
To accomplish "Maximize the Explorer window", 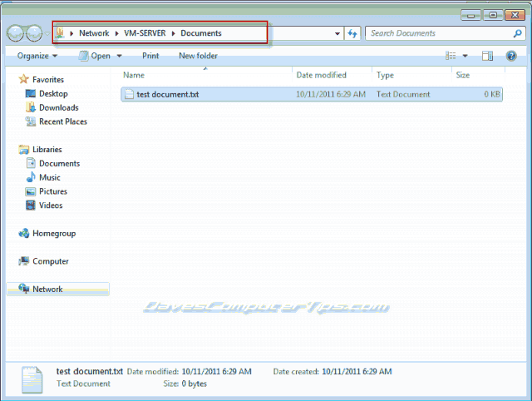I will coord(493,15).
